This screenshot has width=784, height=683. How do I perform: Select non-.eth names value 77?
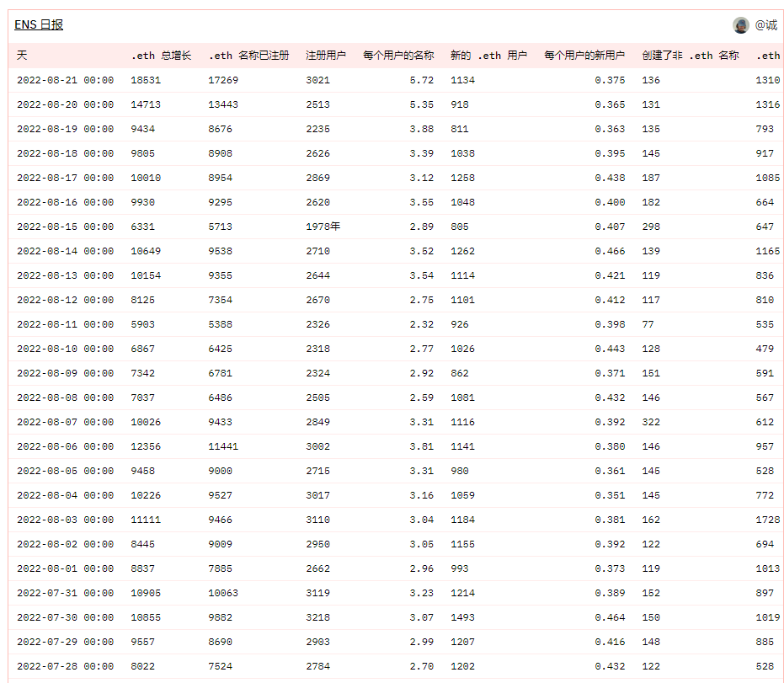648,324
